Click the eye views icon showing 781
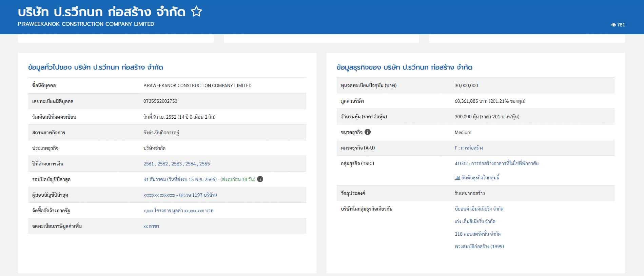The height and width of the screenshot is (276, 644). [613, 25]
